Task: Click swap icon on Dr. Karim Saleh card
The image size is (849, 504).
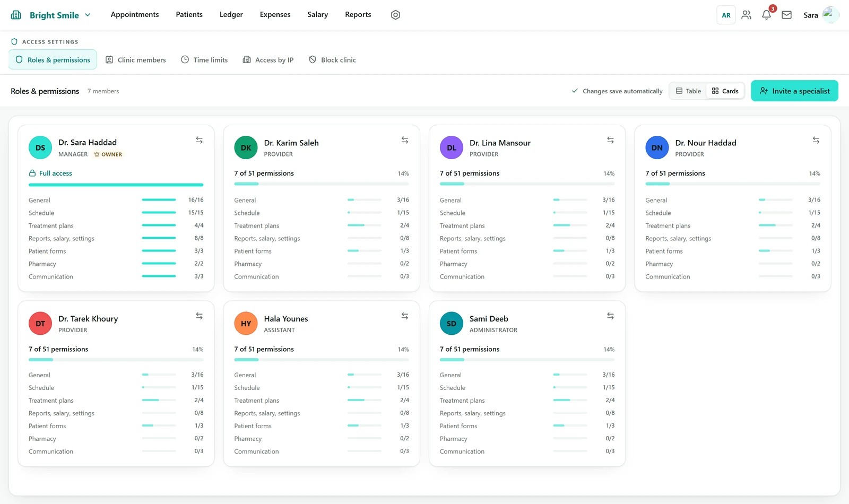Action: (405, 140)
